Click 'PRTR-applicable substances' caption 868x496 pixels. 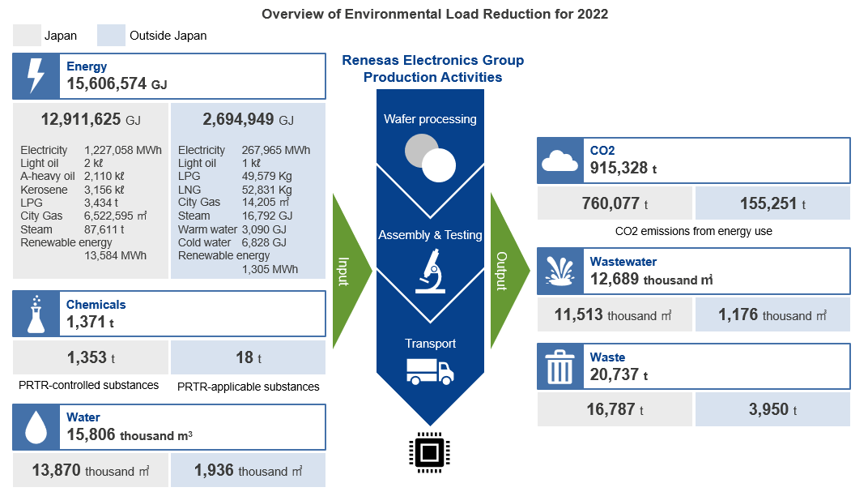tap(248, 387)
